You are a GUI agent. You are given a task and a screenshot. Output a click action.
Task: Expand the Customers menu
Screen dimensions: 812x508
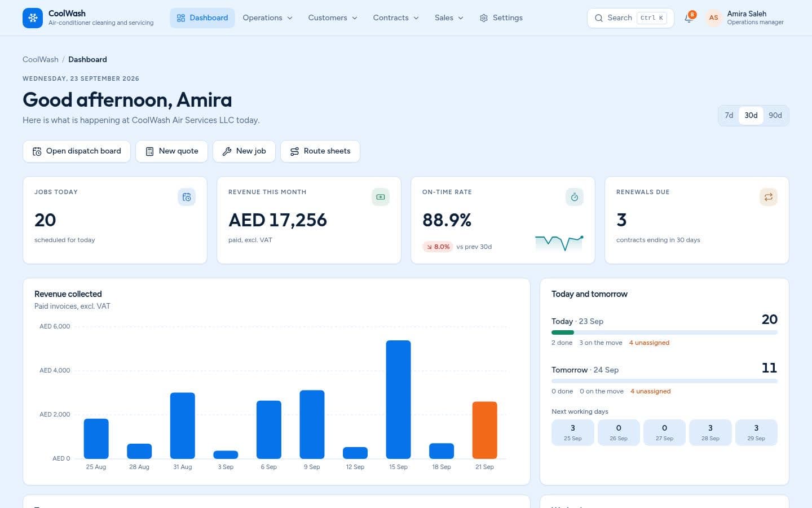click(x=333, y=18)
